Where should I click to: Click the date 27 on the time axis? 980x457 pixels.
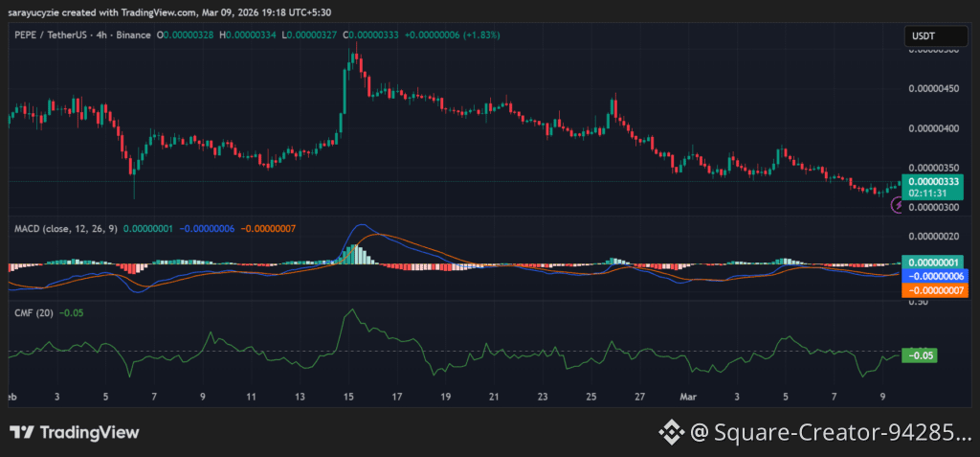640,397
